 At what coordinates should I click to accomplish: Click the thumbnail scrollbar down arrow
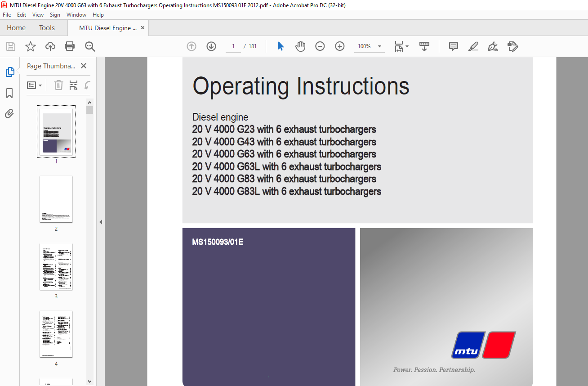tap(90, 382)
